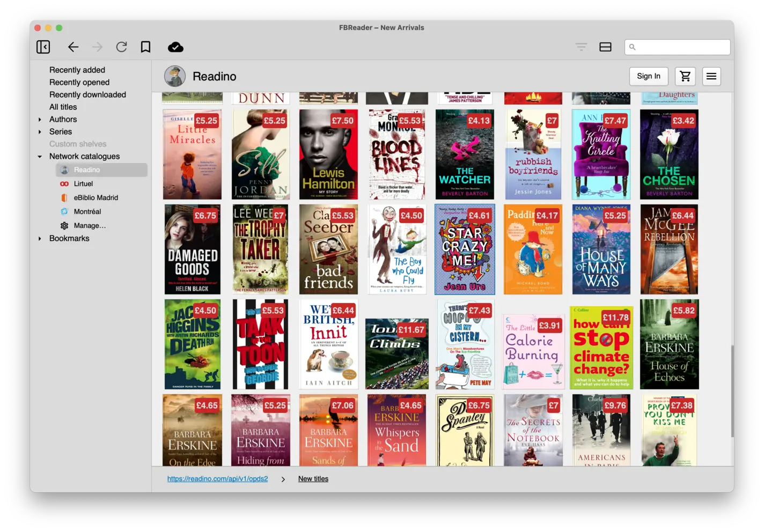Open The Secrets of the Notebook cover
The height and width of the screenshot is (532, 764).
coord(533,430)
